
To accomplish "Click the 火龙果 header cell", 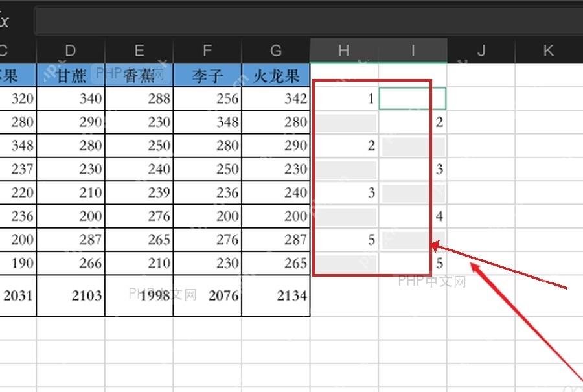I will tap(276, 75).
